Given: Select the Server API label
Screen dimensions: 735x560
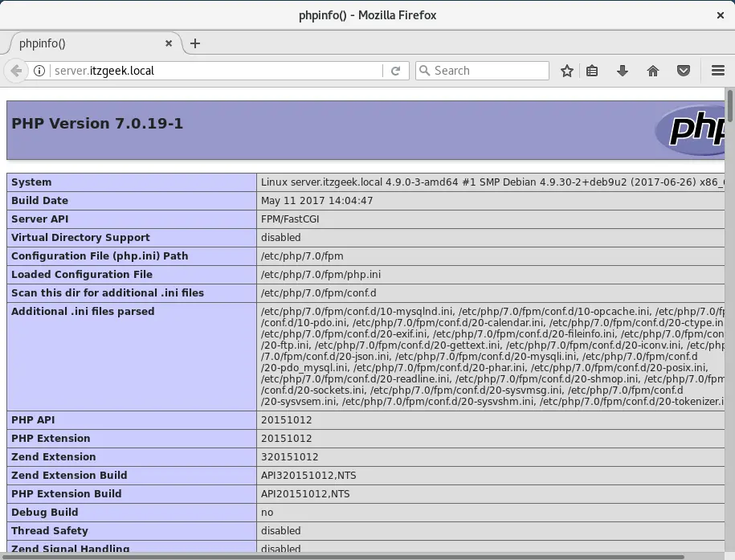Looking at the screenshot, I should pos(40,219).
